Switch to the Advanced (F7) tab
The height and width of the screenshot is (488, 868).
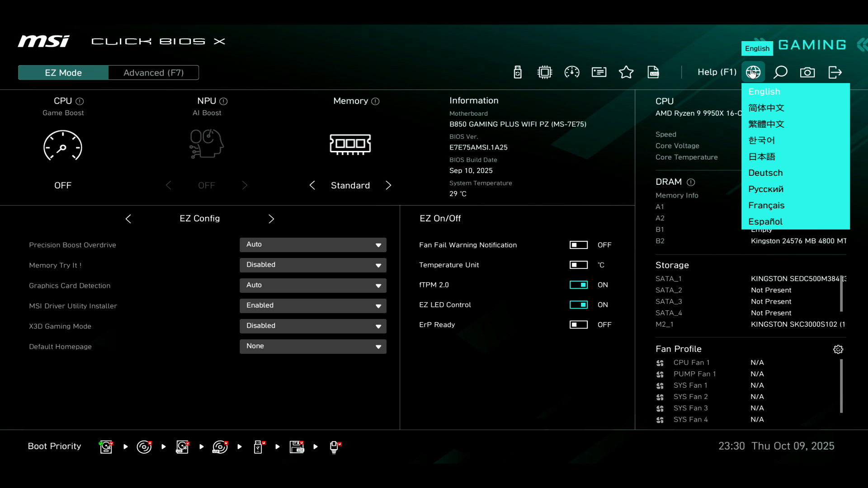click(153, 73)
